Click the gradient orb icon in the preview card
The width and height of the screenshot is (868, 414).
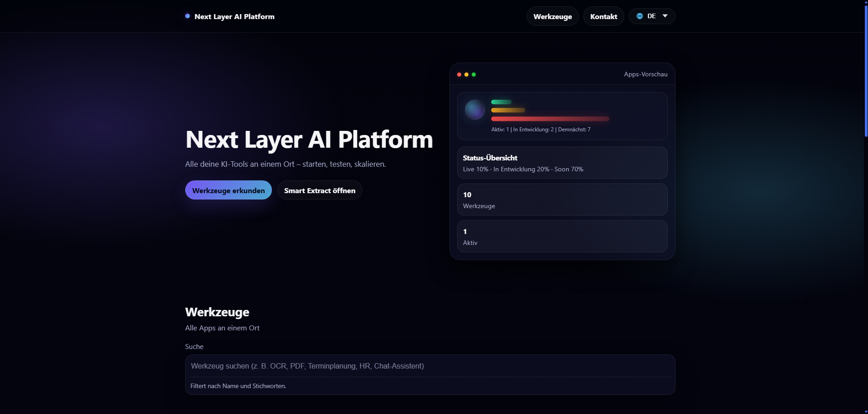(x=474, y=109)
